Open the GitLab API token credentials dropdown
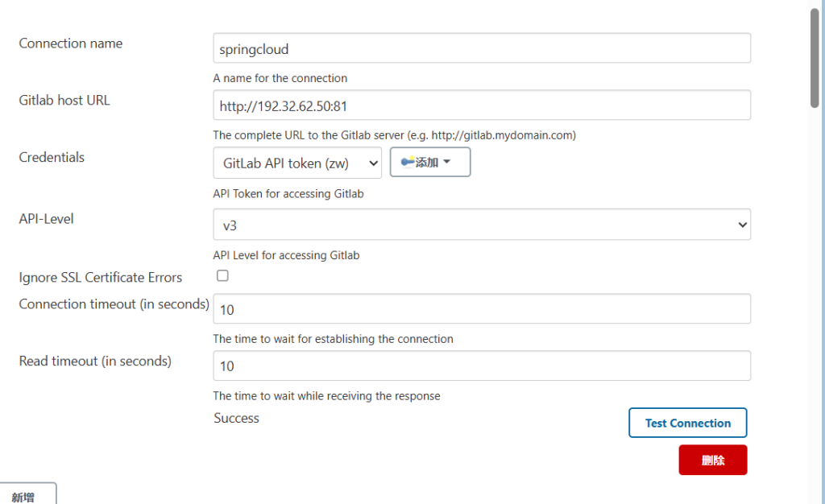The height and width of the screenshot is (504, 825). click(297, 163)
